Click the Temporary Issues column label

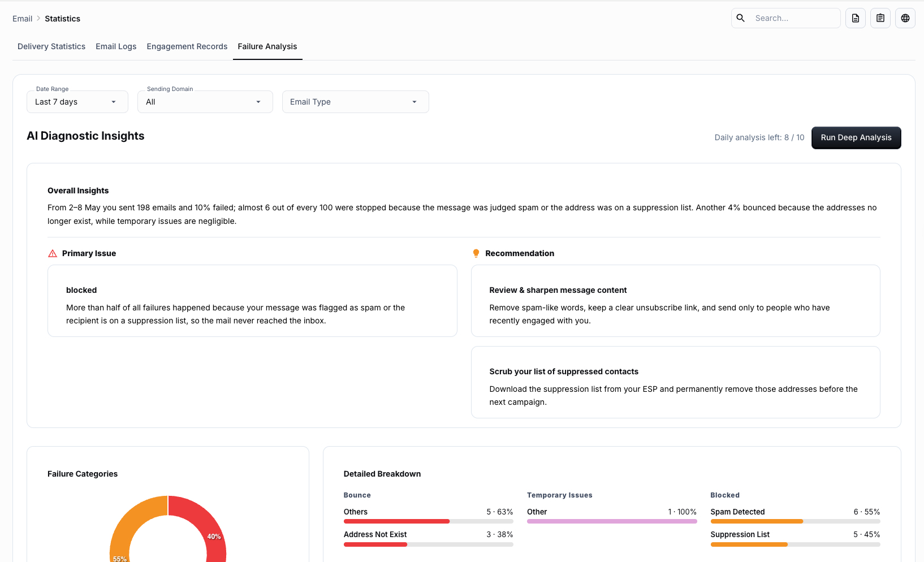(560, 495)
